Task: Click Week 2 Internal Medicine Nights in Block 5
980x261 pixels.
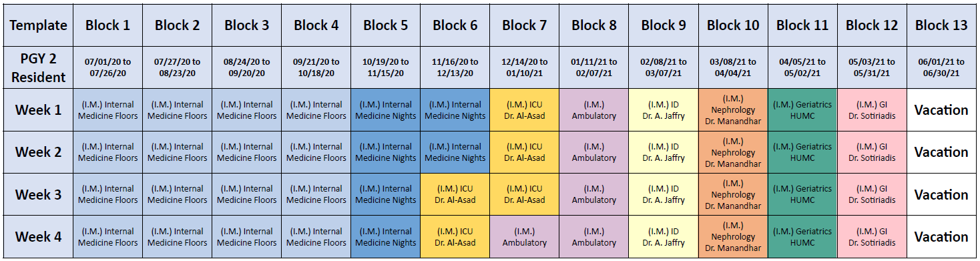Action: [386, 152]
